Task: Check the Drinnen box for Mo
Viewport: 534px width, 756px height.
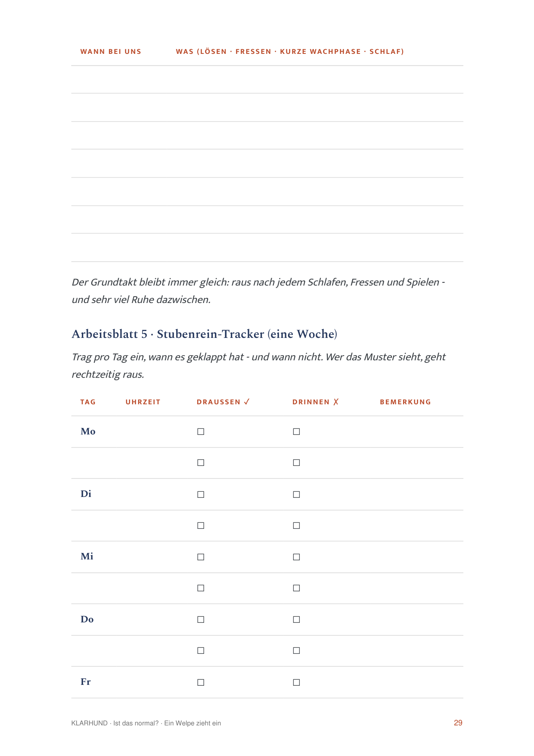Action: [296, 431]
